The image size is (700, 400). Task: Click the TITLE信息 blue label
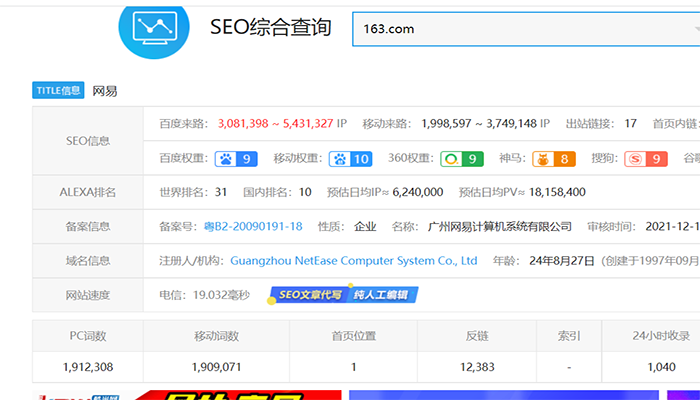coord(58,91)
